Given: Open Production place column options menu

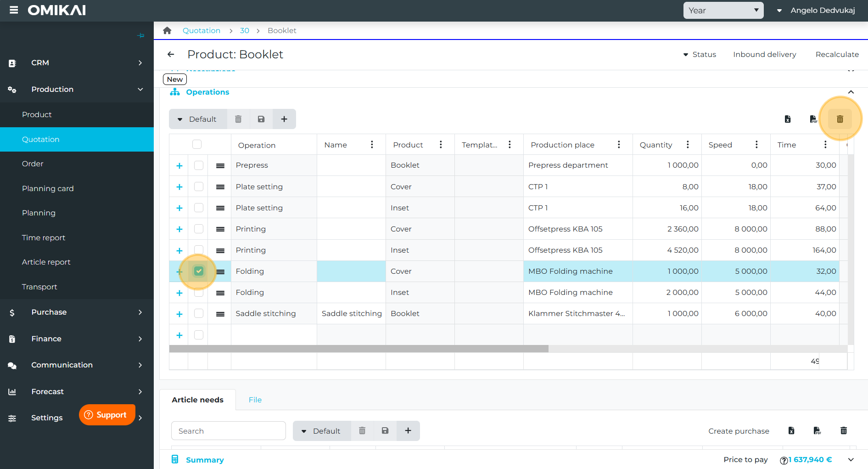Looking at the screenshot, I should pyautogui.click(x=619, y=145).
